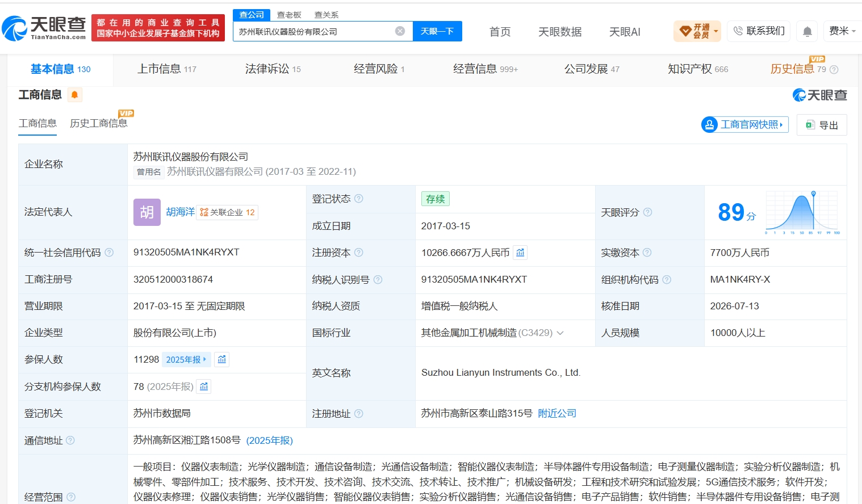Click the Tianyancha logo in header
Image resolution: width=862 pixels, height=504 pixels.
coord(44,28)
